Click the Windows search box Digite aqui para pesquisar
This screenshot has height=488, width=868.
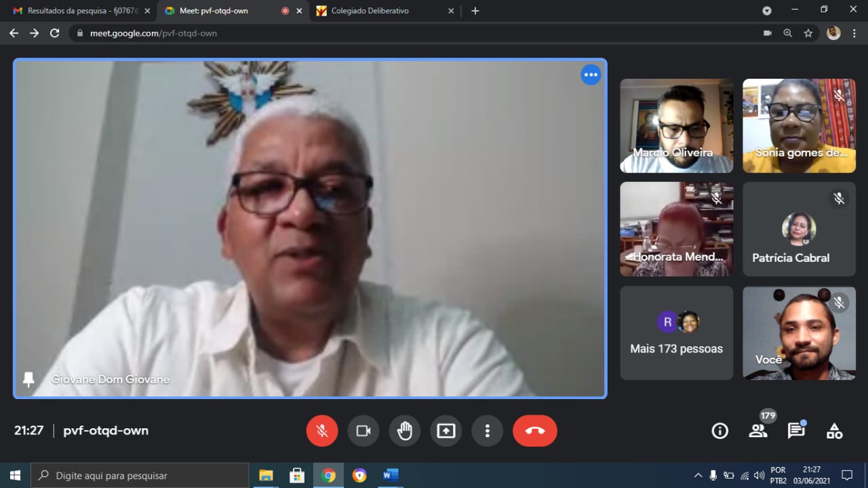pyautogui.click(x=140, y=475)
